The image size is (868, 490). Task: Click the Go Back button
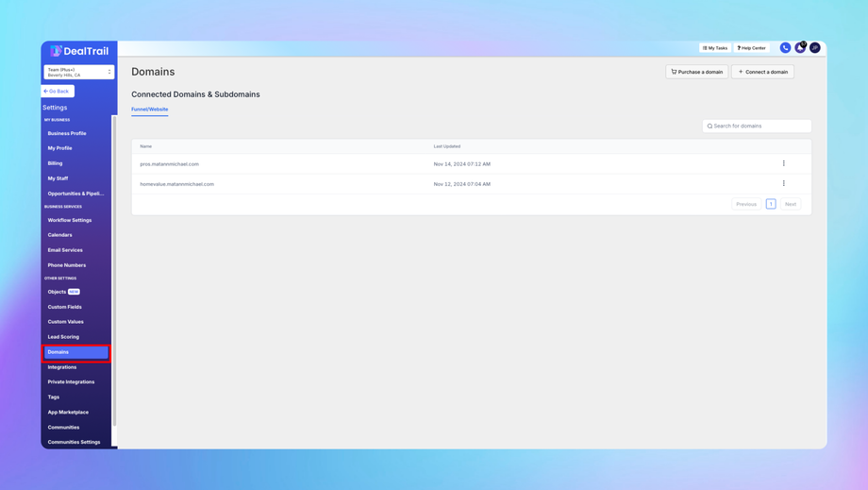pyautogui.click(x=58, y=91)
